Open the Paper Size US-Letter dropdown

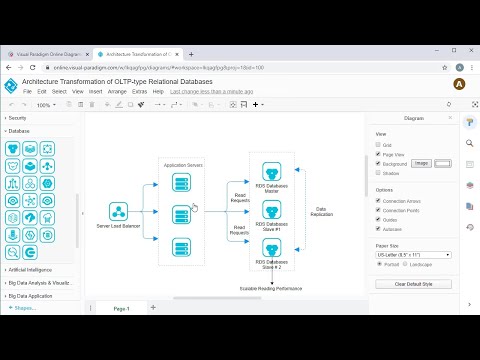click(413, 255)
